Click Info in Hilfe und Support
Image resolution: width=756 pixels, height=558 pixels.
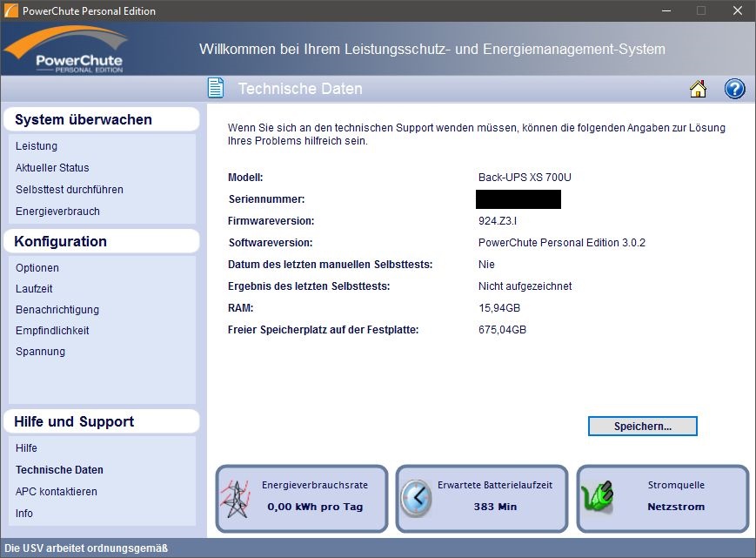point(24,514)
